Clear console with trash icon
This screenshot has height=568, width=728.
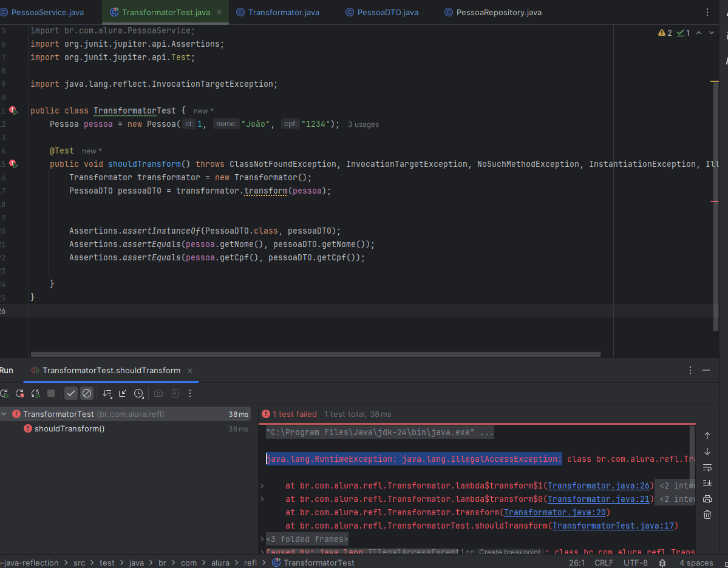click(x=707, y=515)
